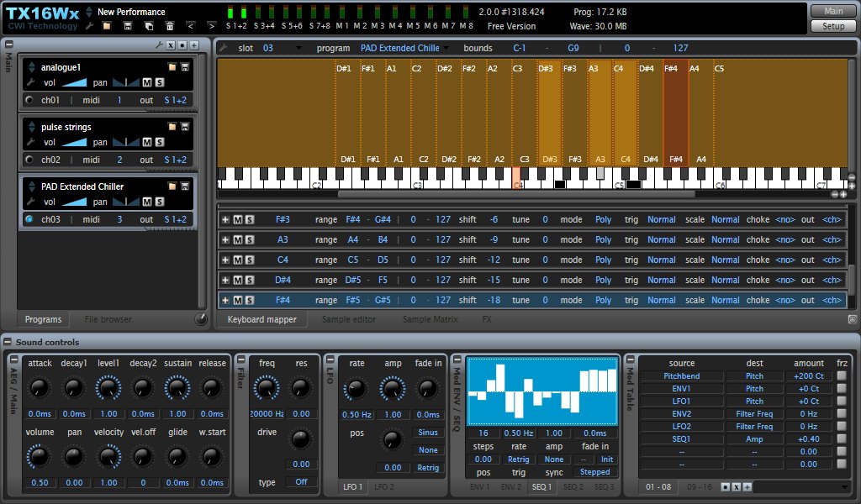Switch to the Sample editor tab
Image resolution: width=861 pixels, height=504 pixels.
pos(347,319)
